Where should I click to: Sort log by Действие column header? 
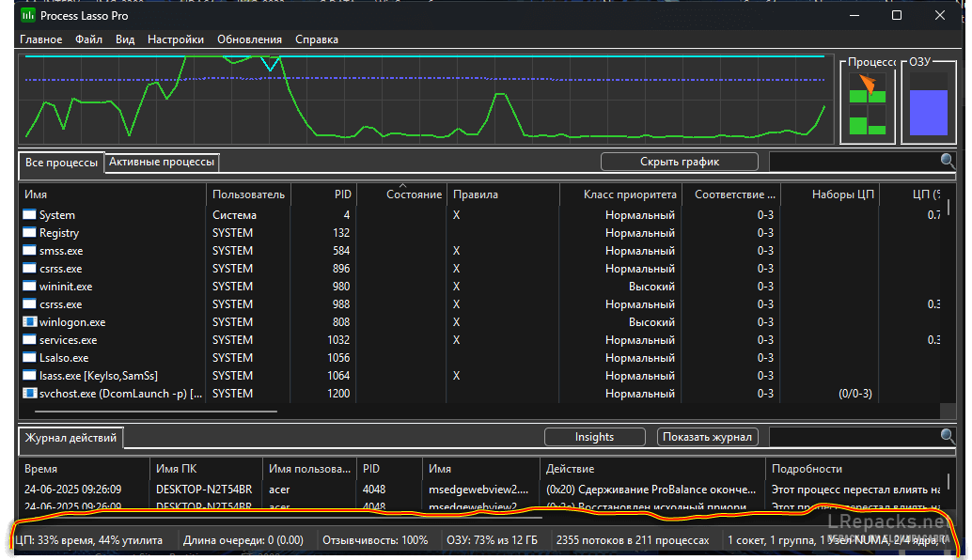(x=652, y=469)
